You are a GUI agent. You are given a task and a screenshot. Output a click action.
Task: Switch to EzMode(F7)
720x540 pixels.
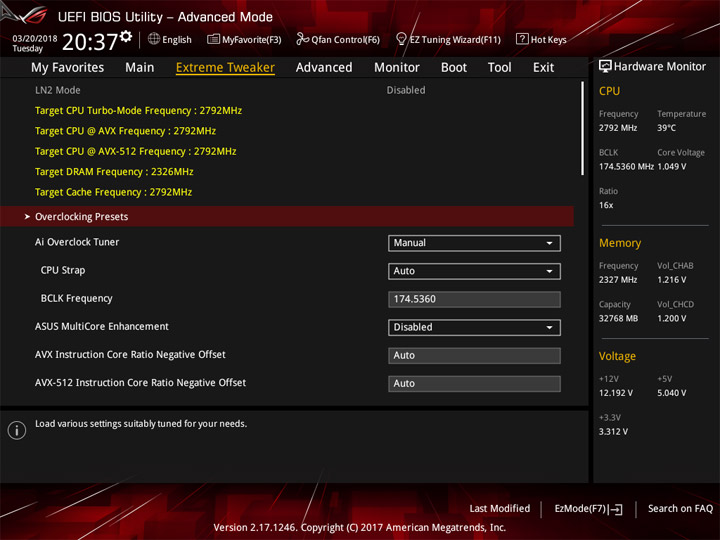(x=588, y=509)
